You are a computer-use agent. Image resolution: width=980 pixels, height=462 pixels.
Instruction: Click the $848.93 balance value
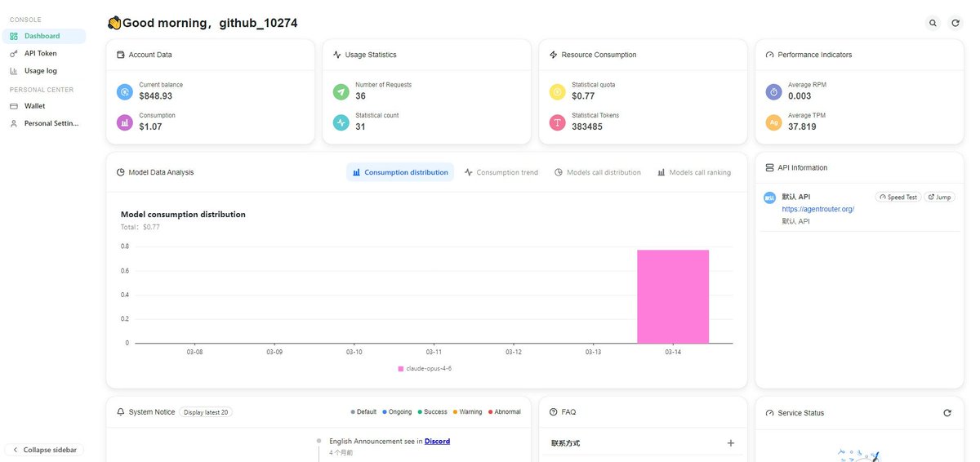tap(156, 96)
